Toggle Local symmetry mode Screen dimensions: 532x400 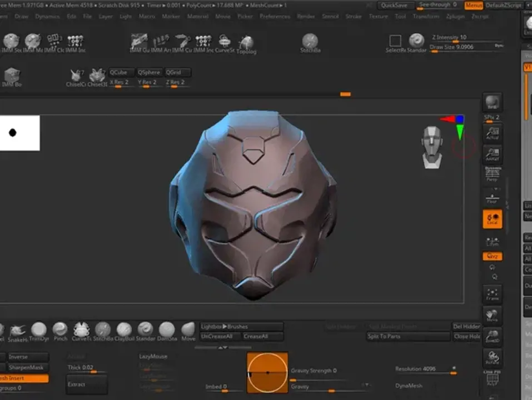[x=492, y=219]
